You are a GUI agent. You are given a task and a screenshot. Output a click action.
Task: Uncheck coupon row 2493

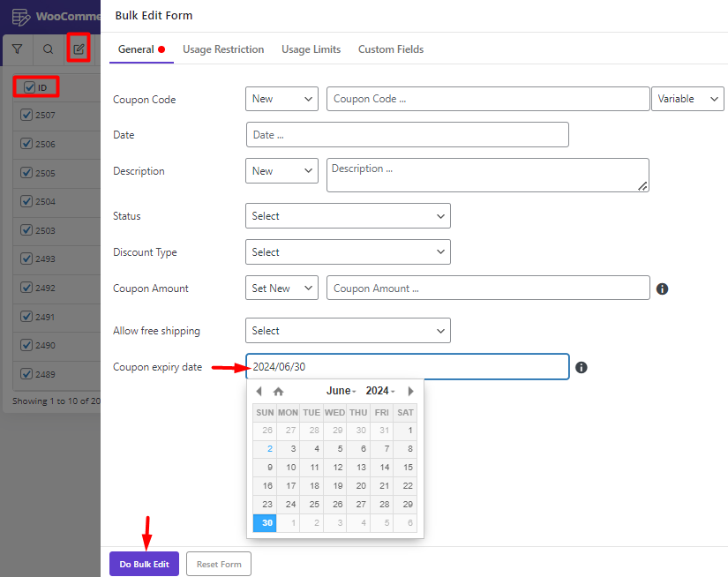(x=26, y=259)
